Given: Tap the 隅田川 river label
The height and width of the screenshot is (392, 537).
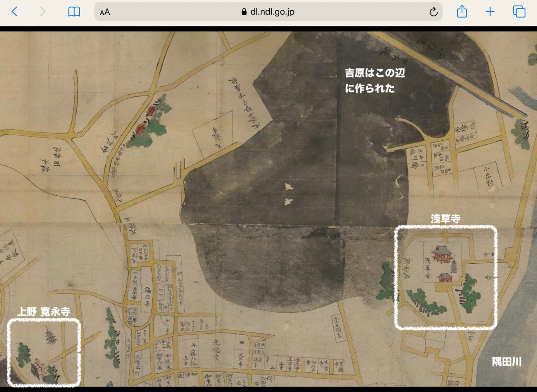Looking at the screenshot, I should [x=506, y=362].
